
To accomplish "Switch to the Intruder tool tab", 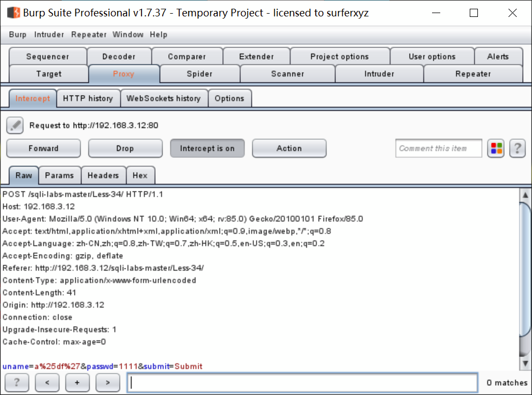I will (379, 74).
